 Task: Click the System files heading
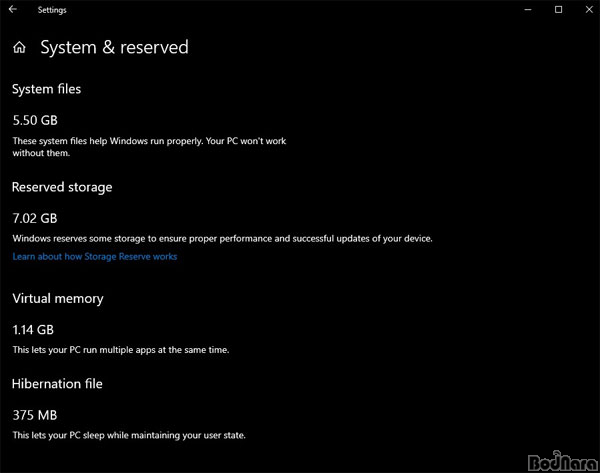[x=46, y=89]
